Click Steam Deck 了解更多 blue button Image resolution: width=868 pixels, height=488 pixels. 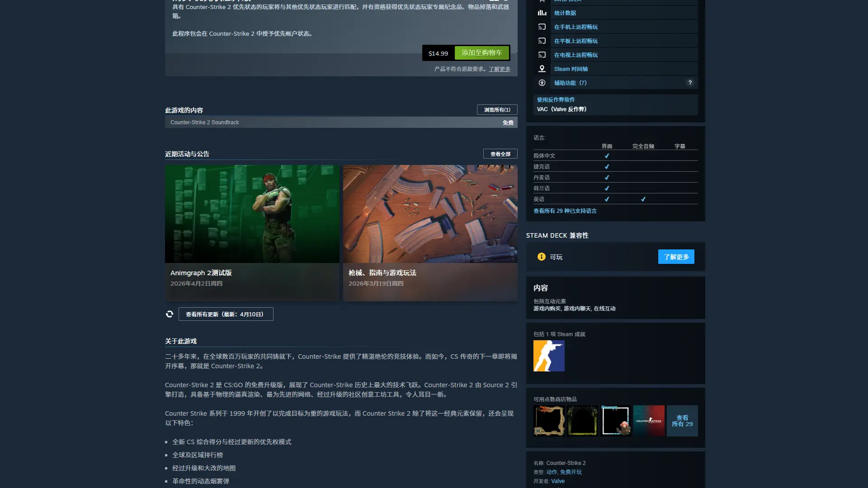coord(676,257)
